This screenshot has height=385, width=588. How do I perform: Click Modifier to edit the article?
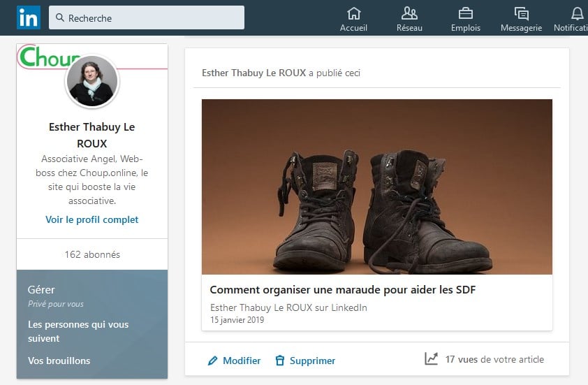pos(242,361)
